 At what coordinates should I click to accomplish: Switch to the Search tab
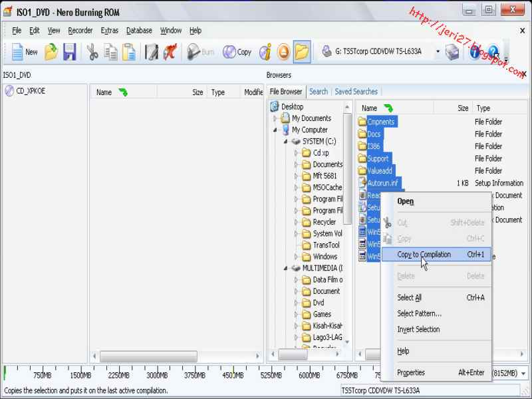(319, 92)
